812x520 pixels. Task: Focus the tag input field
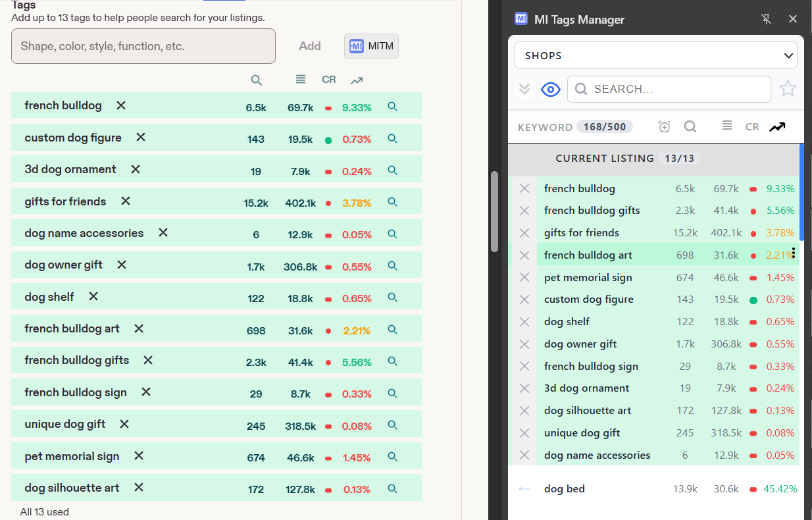(143, 46)
